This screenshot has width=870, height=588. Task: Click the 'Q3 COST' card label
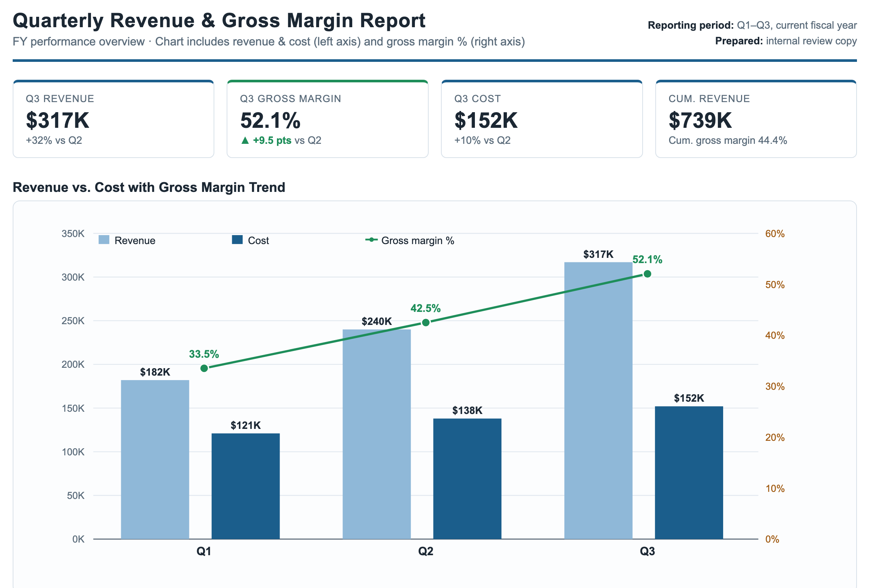click(477, 99)
